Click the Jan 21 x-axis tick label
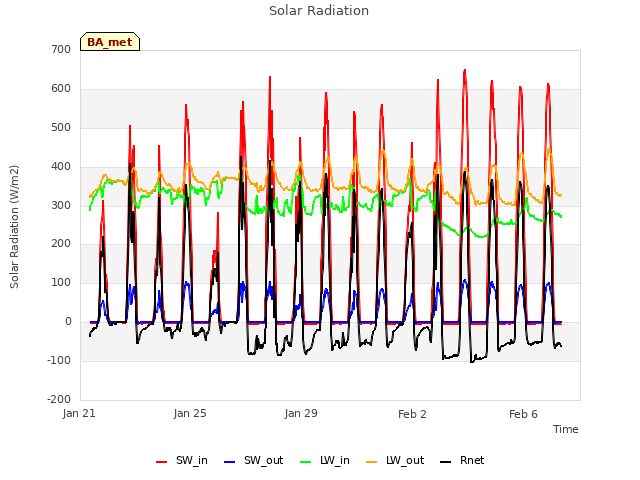This screenshot has height=480, width=640. (79, 413)
